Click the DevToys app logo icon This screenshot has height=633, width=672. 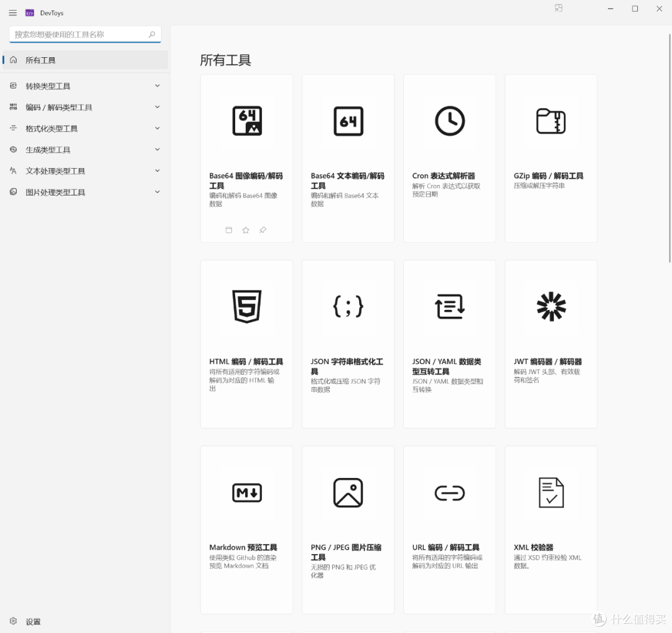[x=30, y=13]
